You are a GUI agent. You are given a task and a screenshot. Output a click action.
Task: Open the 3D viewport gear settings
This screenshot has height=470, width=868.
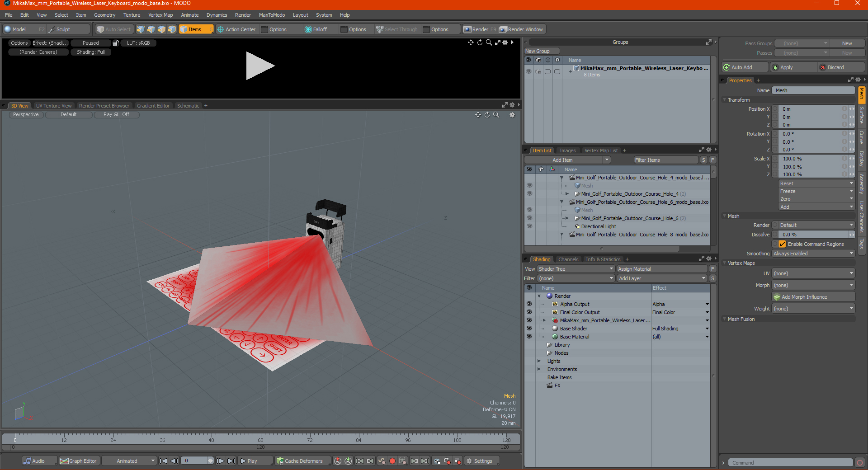(x=512, y=115)
